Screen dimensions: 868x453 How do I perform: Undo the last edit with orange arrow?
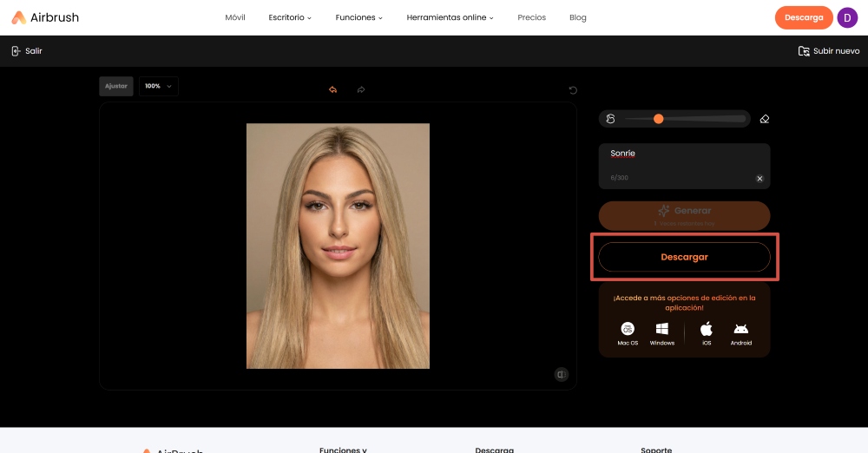pos(332,89)
